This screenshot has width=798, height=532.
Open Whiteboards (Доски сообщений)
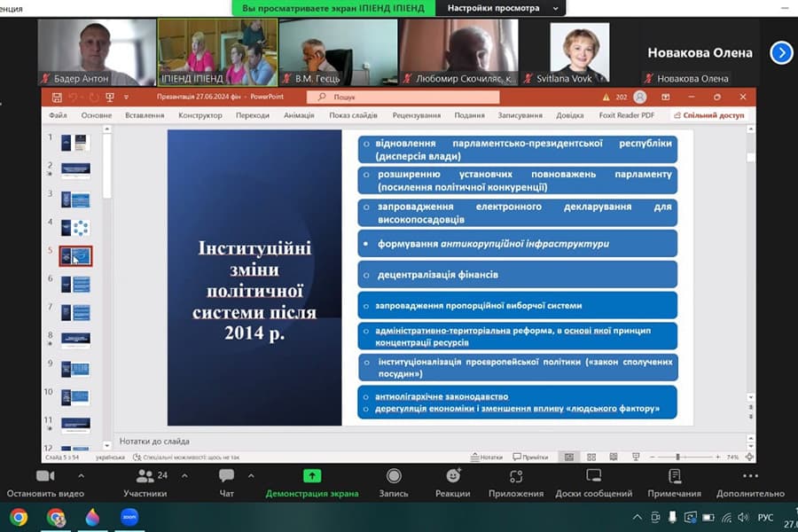click(594, 481)
